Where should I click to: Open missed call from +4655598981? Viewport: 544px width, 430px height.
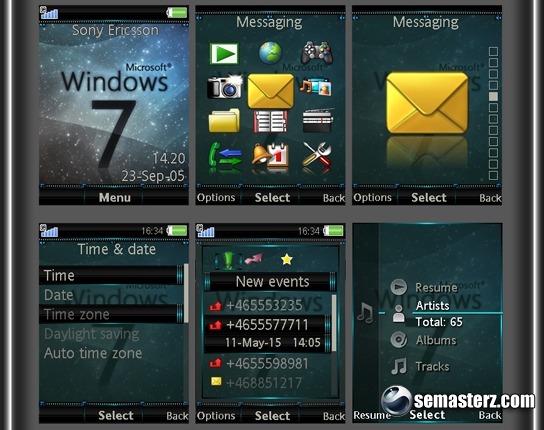point(267,363)
